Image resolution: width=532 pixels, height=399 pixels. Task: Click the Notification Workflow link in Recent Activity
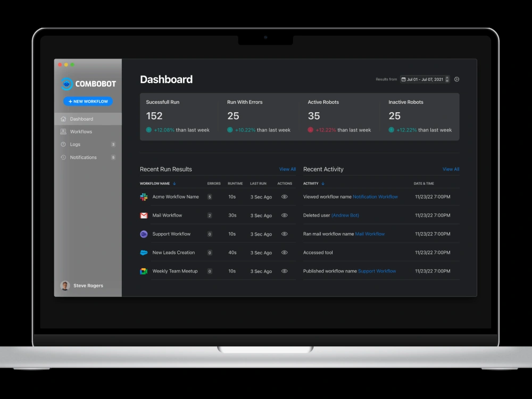375,197
